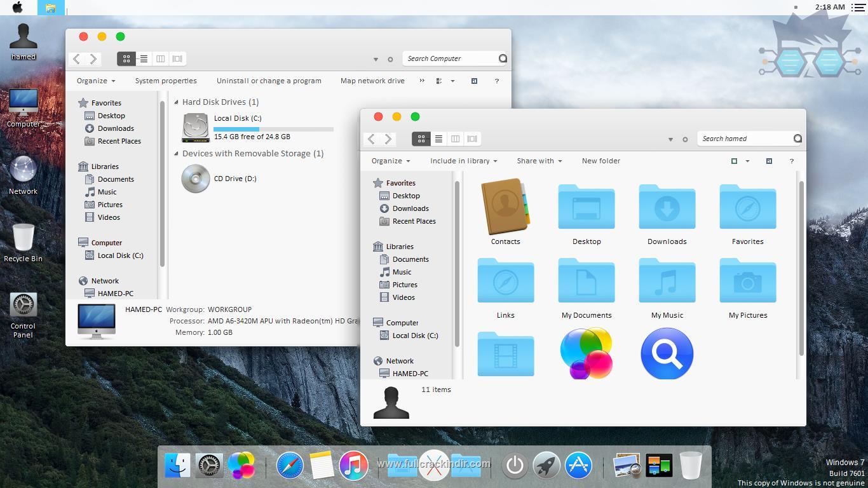Screen dimensions: 868x488
Task: Open the Share with dropdown
Action: [539, 161]
